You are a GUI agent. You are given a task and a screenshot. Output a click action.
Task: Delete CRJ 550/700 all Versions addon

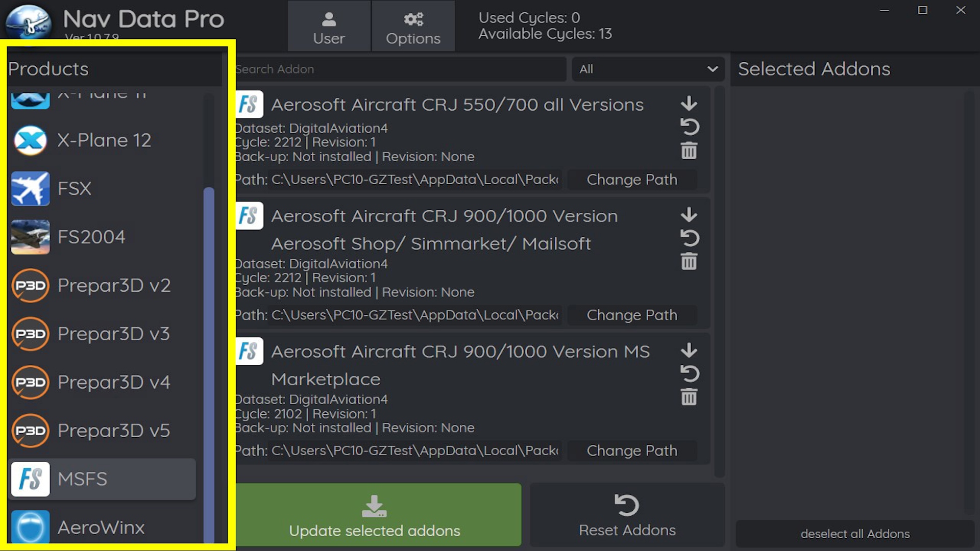(689, 151)
